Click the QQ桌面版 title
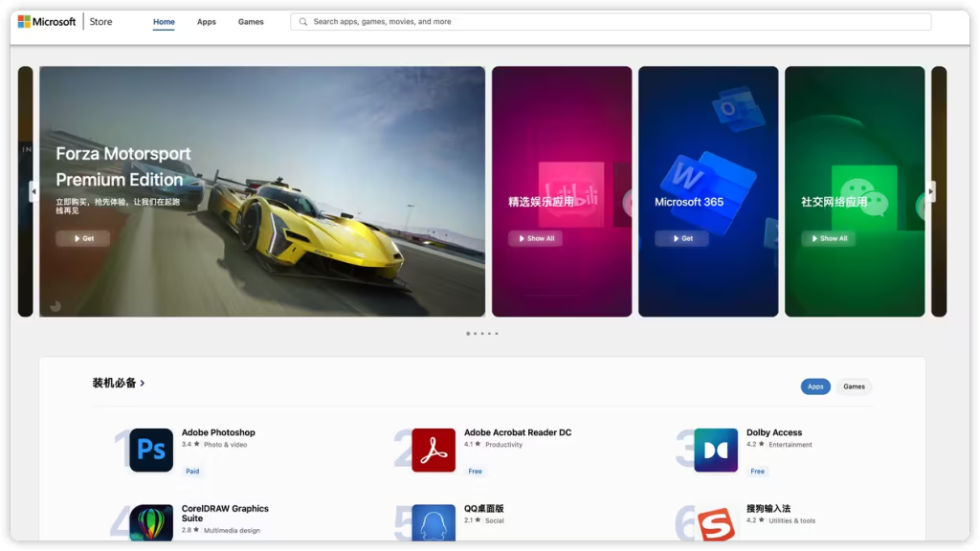Viewport: 980px width, 551px height. [483, 509]
